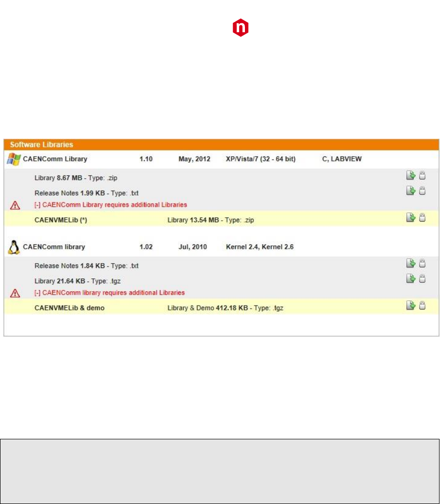Click 'Library 8.67 MB - Type: .zip' text
The height and width of the screenshot is (504, 440).
click(x=76, y=178)
